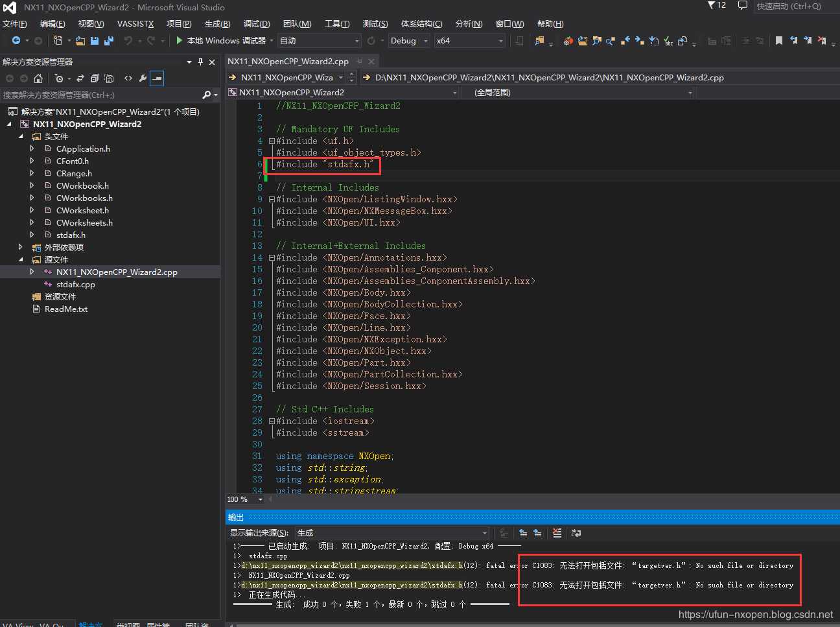Collapse the include block at line 14
The width and height of the screenshot is (840, 627).
click(272, 257)
